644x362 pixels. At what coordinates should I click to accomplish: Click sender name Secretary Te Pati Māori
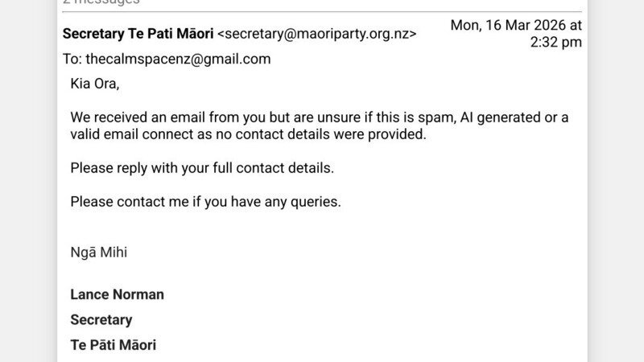coord(138,35)
